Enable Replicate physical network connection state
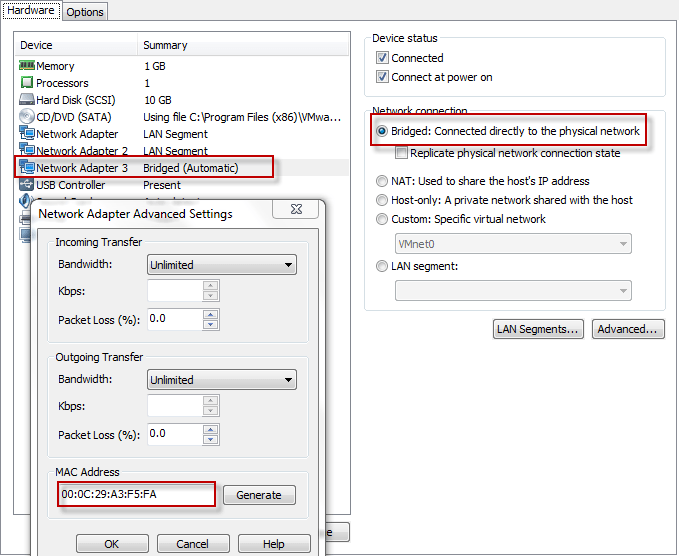Viewport: 679px width, 556px height. 402,154
